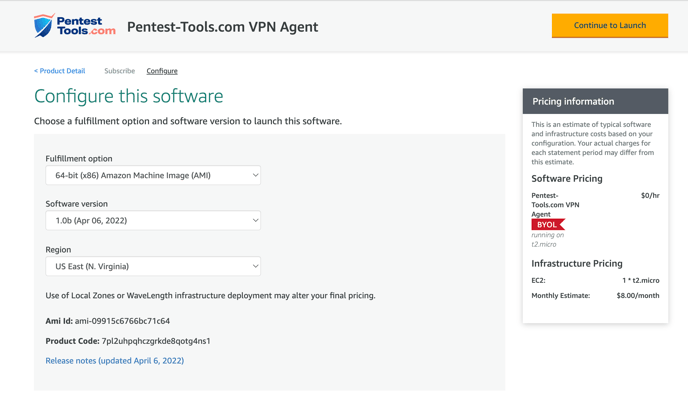Screen dimensions: 688x399
Task: Click the Configure this software heading
Action: 129,96
